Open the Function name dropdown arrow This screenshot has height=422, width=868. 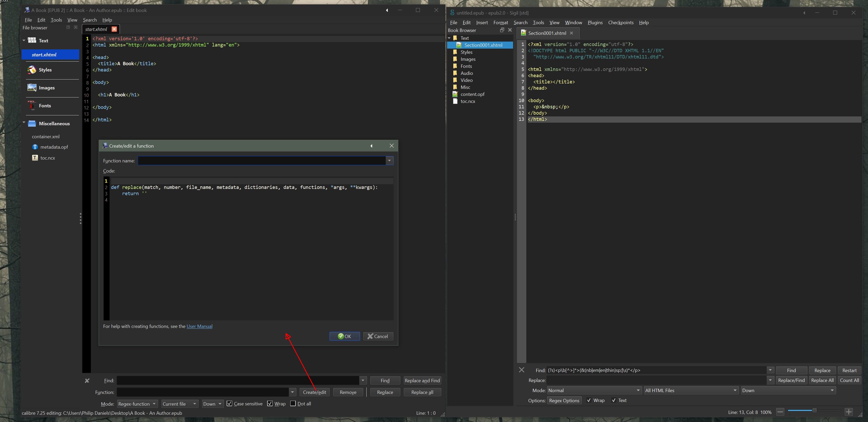[x=389, y=161]
